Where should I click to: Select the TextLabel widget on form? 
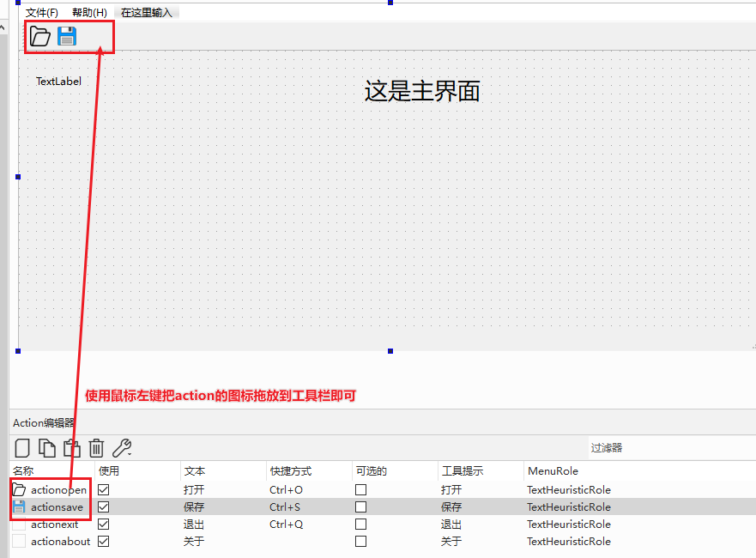point(59,81)
